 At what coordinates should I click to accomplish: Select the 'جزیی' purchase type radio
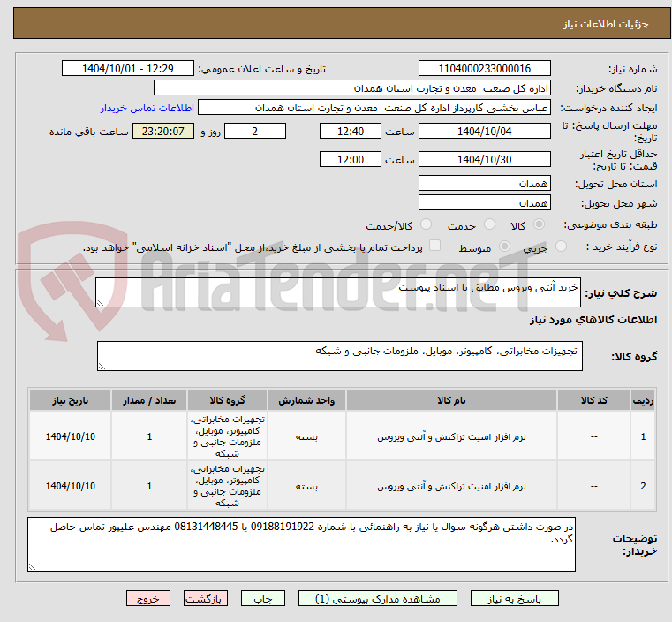[561, 246]
